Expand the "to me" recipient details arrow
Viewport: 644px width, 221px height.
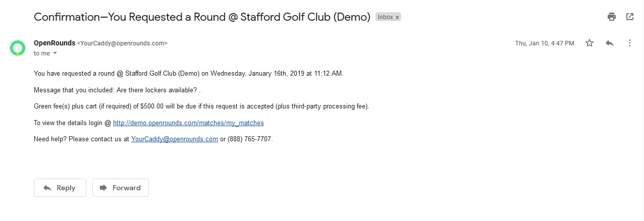click(x=55, y=53)
